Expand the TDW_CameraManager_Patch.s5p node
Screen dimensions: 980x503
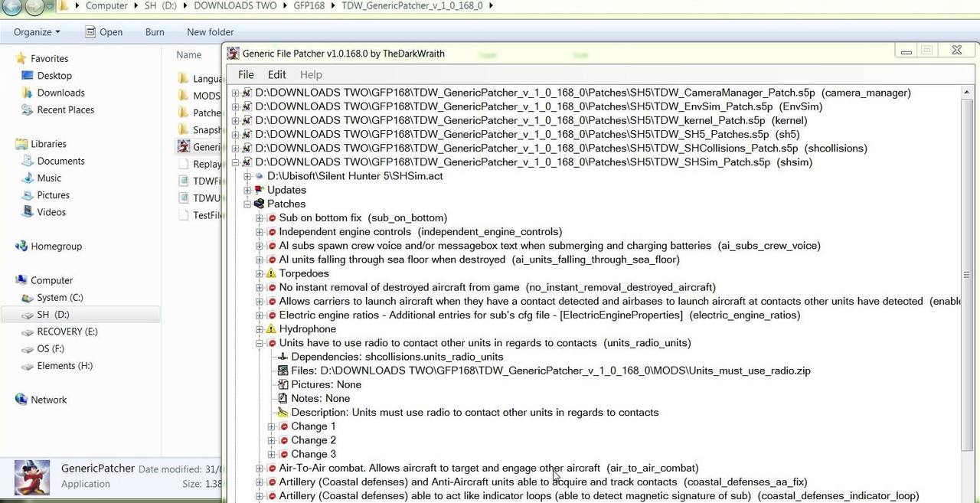point(235,93)
